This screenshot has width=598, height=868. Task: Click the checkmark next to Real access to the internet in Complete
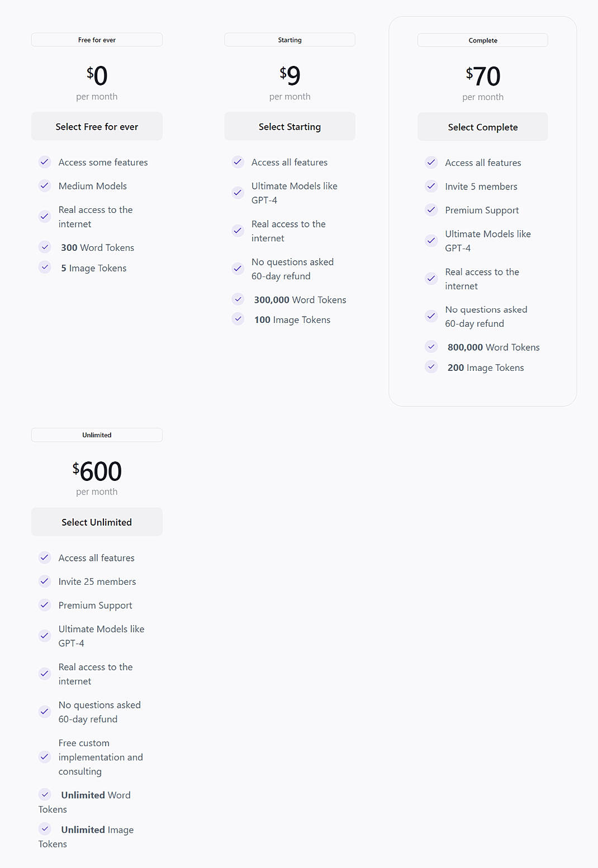[x=431, y=279]
